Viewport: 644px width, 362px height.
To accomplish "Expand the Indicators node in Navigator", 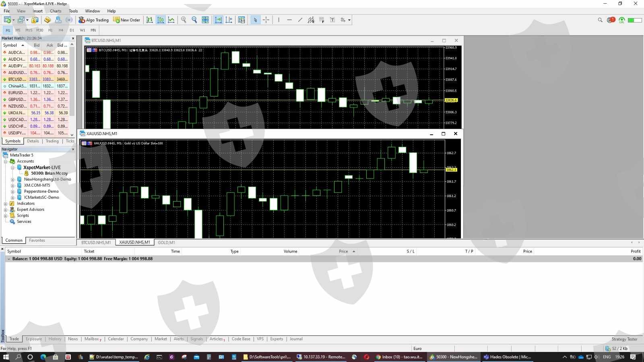I will click(6, 204).
